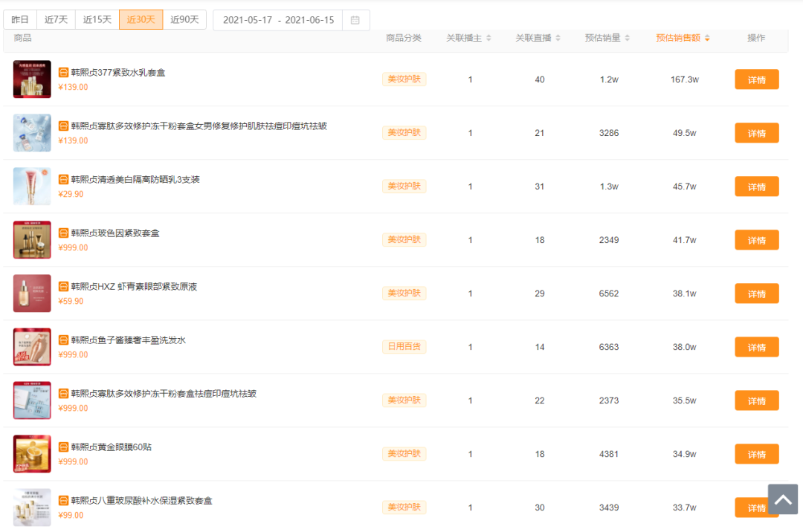Click the back-to-top arrow button
The width and height of the screenshot is (803, 532).
coord(782,499)
